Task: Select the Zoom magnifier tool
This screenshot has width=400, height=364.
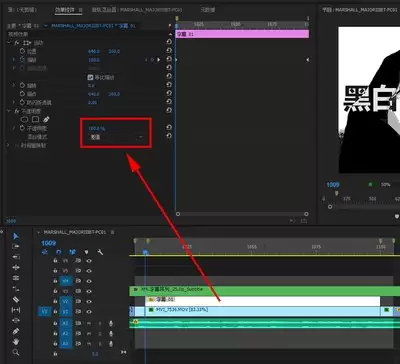Action: (x=16, y=352)
